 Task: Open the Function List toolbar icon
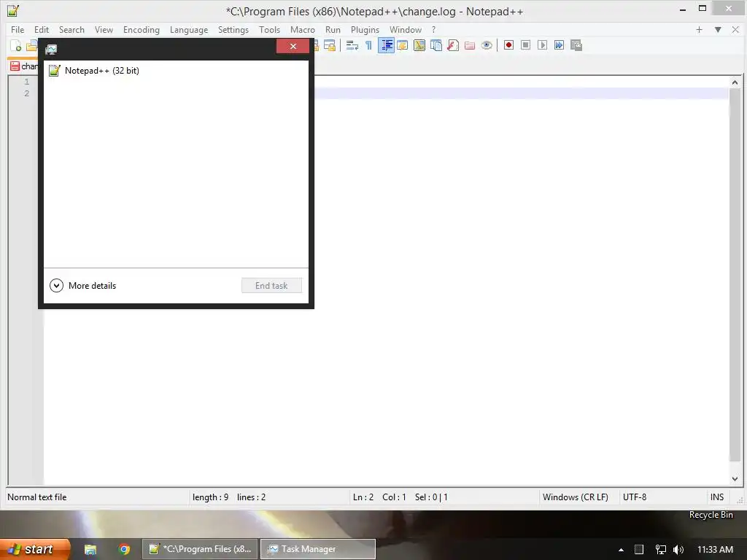[x=453, y=45]
